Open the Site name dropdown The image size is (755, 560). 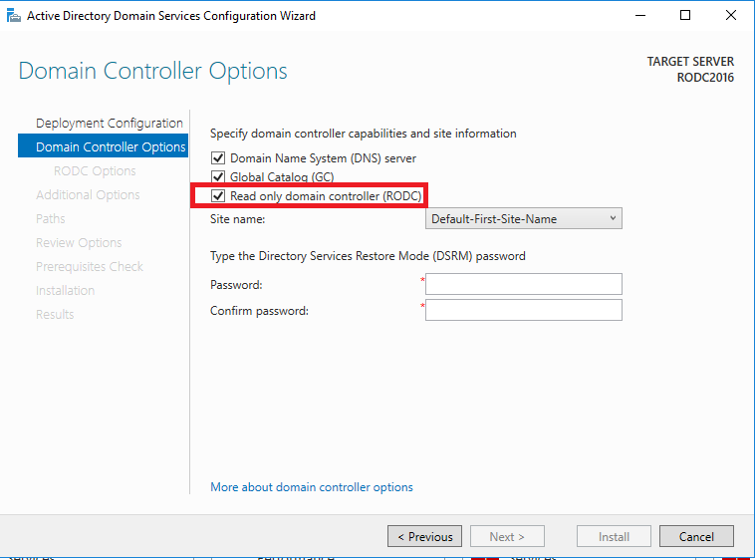click(x=523, y=218)
